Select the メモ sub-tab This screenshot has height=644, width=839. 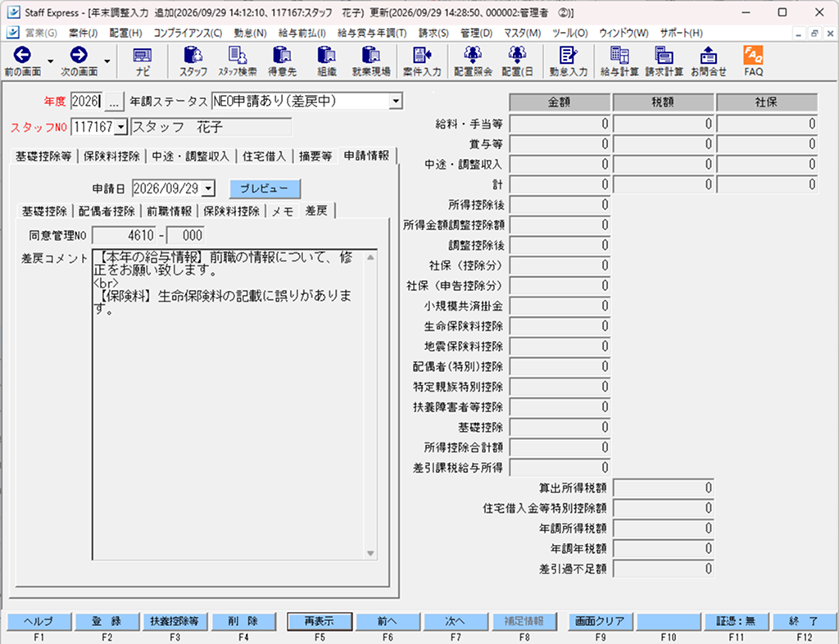point(283,211)
